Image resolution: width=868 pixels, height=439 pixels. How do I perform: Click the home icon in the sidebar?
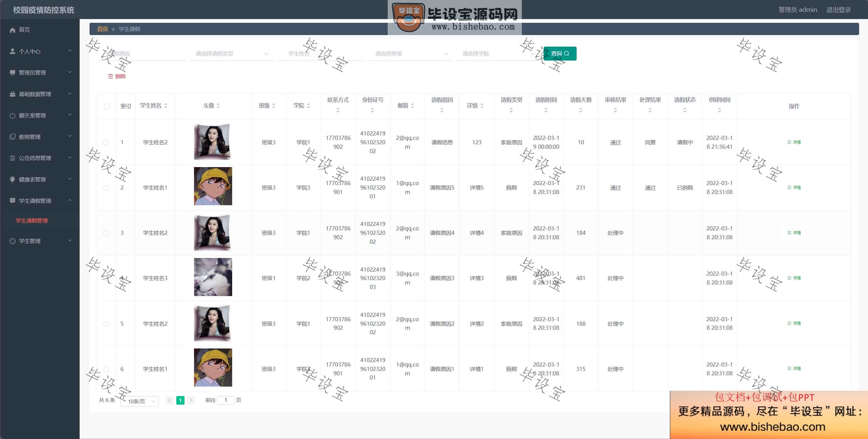coord(13,30)
